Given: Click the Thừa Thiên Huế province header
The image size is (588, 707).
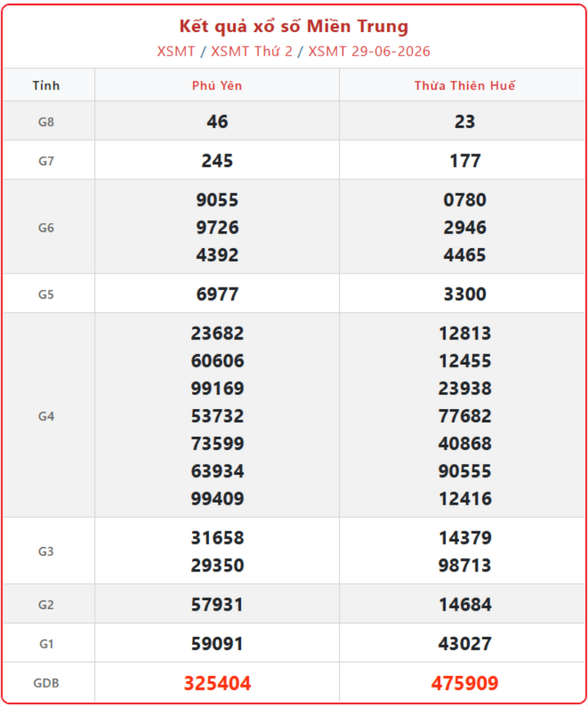Looking at the screenshot, I should (465, 86).
